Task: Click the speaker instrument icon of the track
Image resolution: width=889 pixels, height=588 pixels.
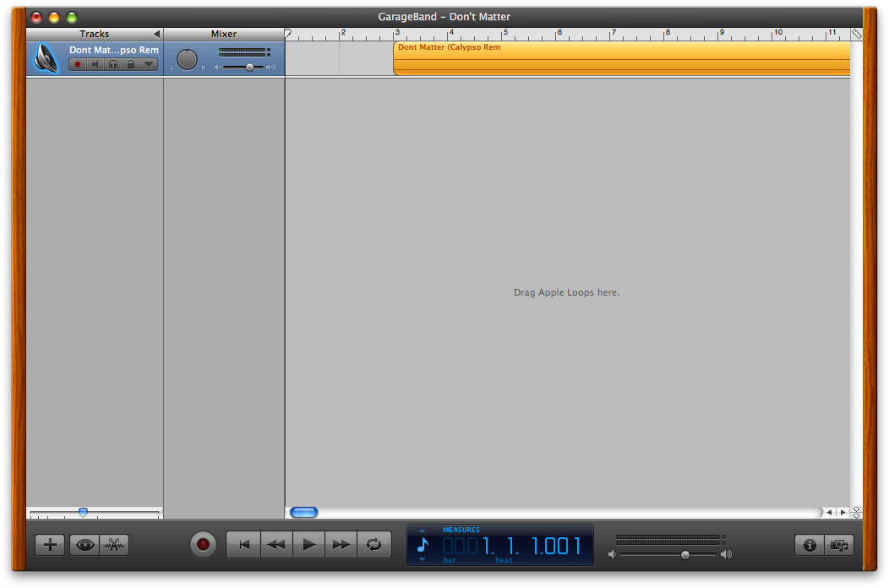Action: 48,58
